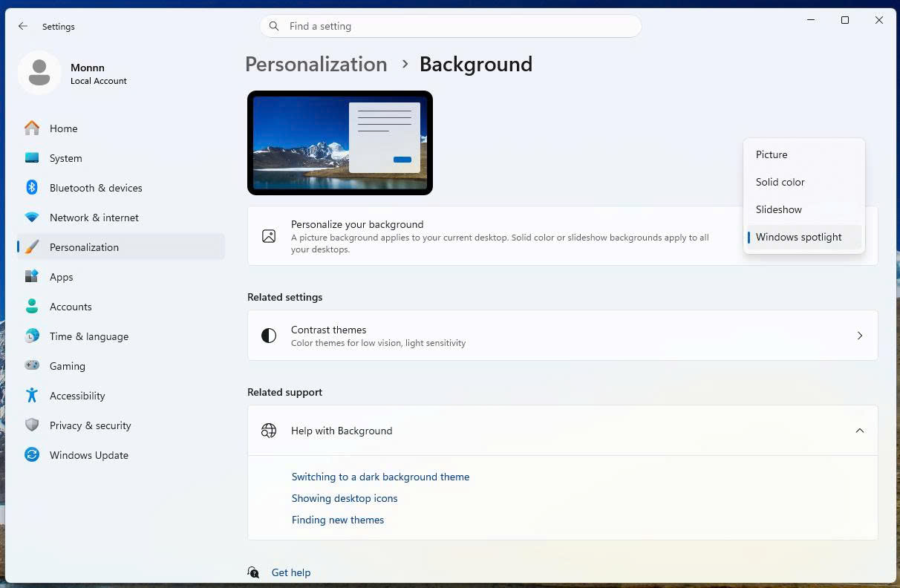Viewport: 900px width, 588px height.
Task: Open Switching to a dark background theme link
Action: [x=380, y=477]
